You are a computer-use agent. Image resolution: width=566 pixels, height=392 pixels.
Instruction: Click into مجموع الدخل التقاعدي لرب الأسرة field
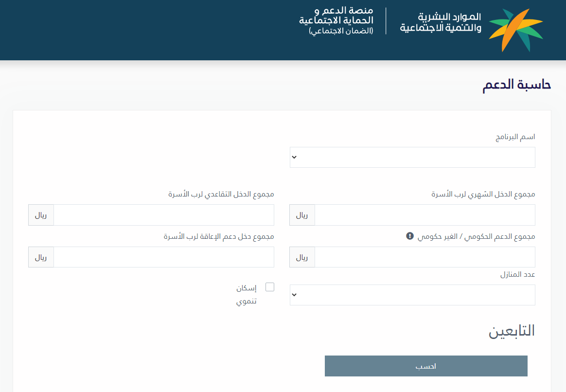click(x=163, y=215)
